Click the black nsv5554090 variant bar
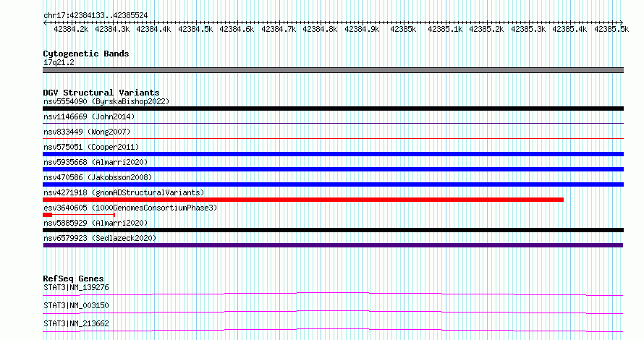Viewport: 644px width, 340px height. (333, 109)
